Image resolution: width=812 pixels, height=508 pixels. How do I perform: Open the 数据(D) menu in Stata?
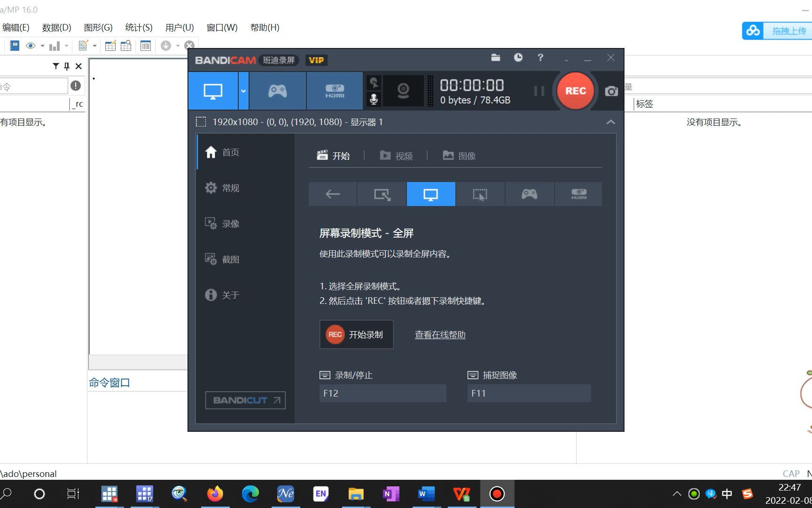[x=56, y=28]
